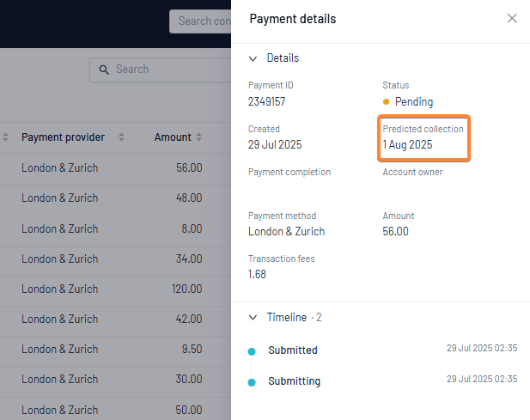Click the search magnifier icon
The width and height of the screenshot is (530, 420).
point(104,70)
